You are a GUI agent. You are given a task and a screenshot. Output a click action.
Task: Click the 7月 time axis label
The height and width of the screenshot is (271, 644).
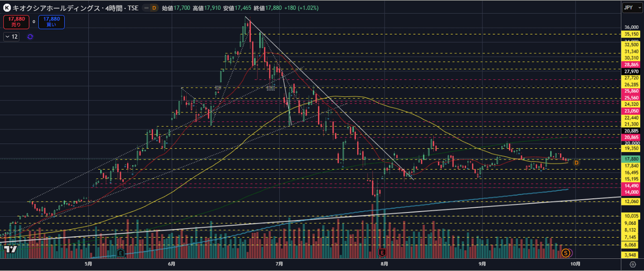279,263
